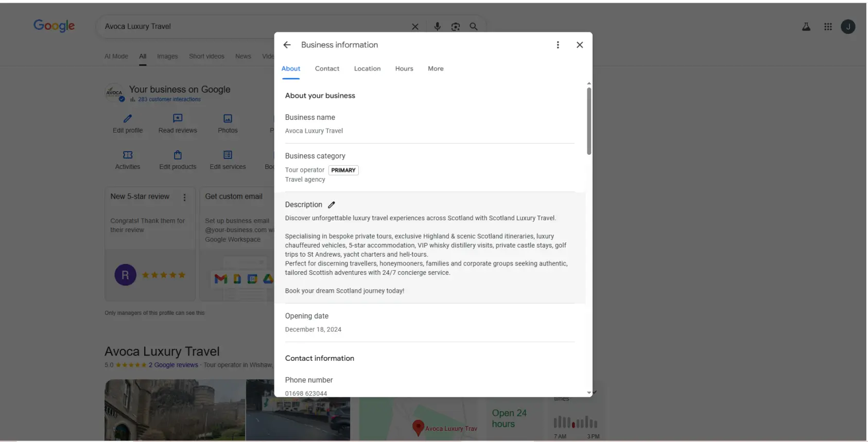Go to Google homepage via logo
868x442 pixels.
tap(54, 26)
